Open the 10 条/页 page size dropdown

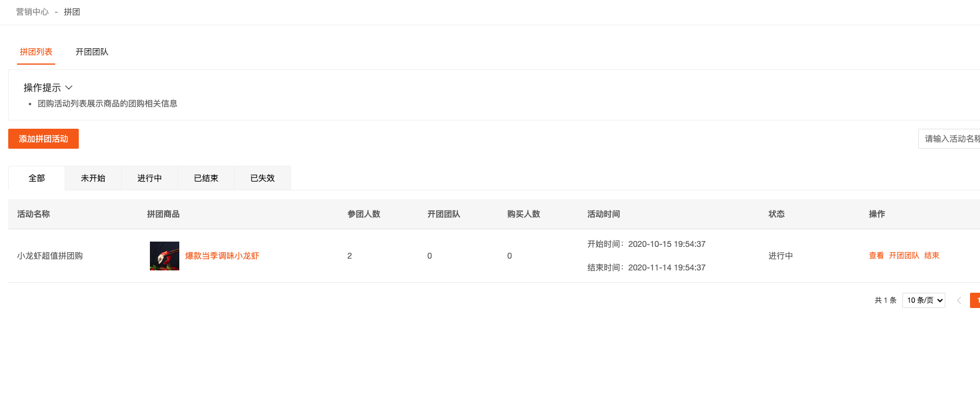pos(924,300)
